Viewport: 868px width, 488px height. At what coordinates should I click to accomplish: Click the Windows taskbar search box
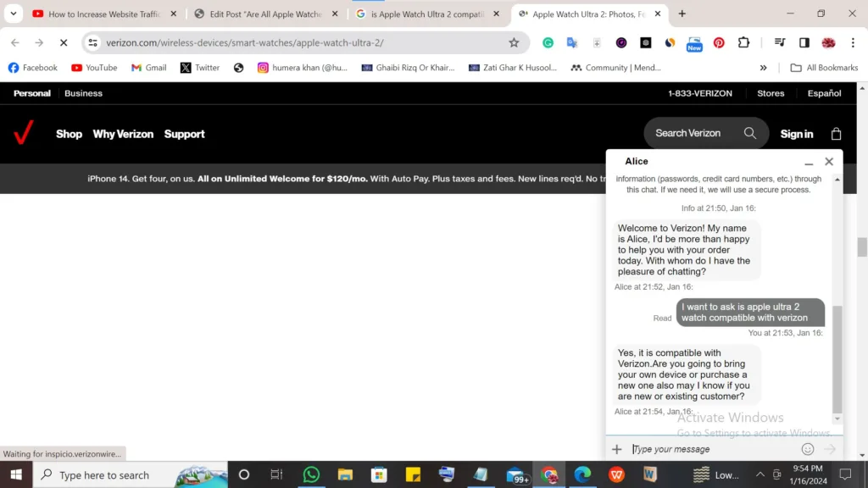(x=131, y=474)
